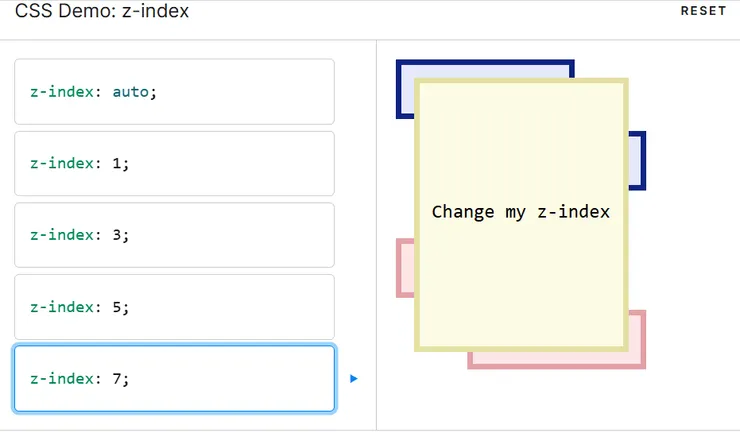Select the "z-index: 5;" code box
The image size is (740, 432).
(x=174, y=307)
